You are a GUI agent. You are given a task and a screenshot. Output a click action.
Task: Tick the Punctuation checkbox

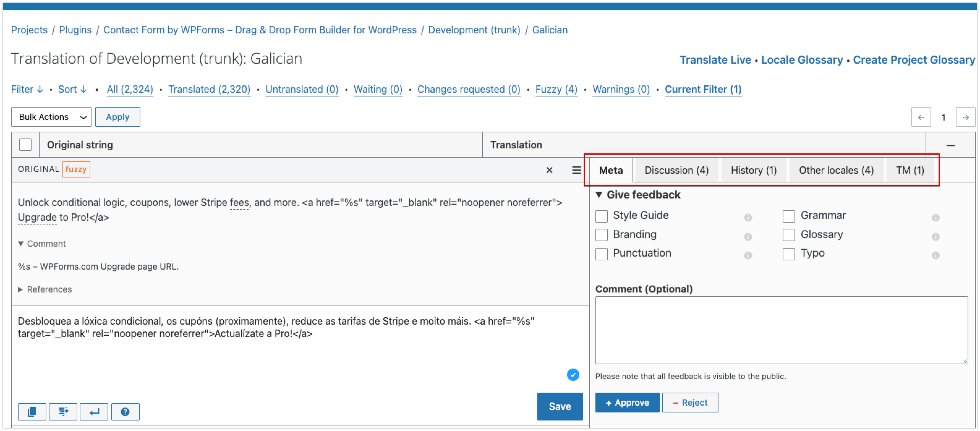click(x=602, y=254)
